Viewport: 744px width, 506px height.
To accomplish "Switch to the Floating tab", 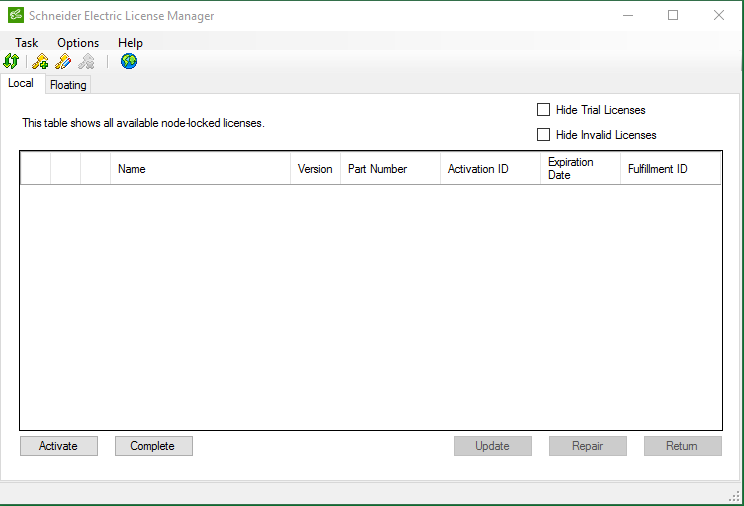I will [68, 85].
